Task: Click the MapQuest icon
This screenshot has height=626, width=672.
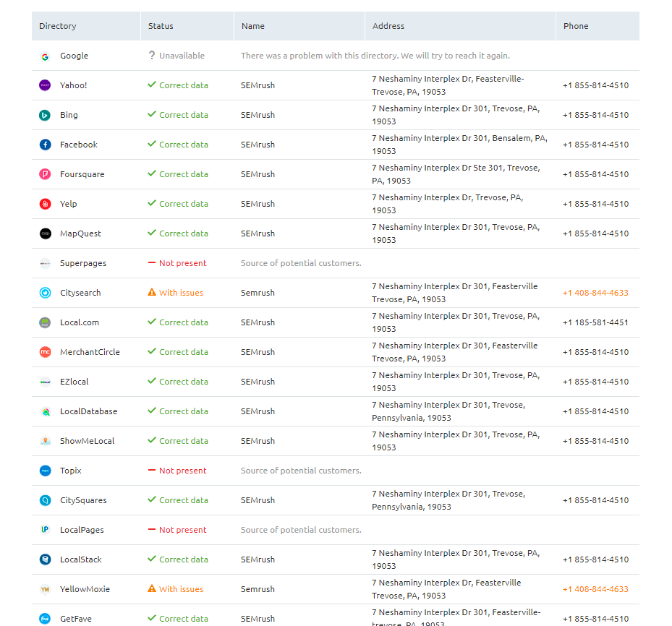Action: (x=44, y=233)
